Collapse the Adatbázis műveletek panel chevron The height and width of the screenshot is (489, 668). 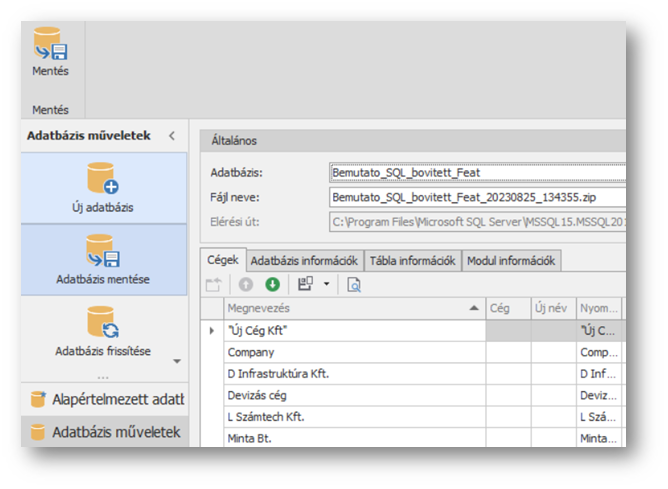click(171, 135)
